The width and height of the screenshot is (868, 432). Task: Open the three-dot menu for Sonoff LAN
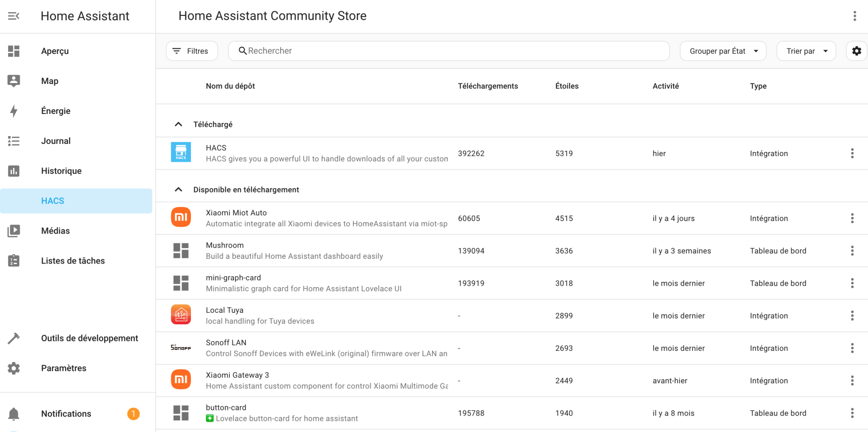click(852, 348)
